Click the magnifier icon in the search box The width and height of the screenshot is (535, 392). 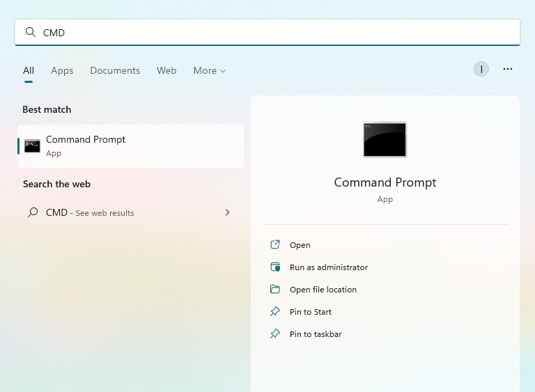point(31,32)
